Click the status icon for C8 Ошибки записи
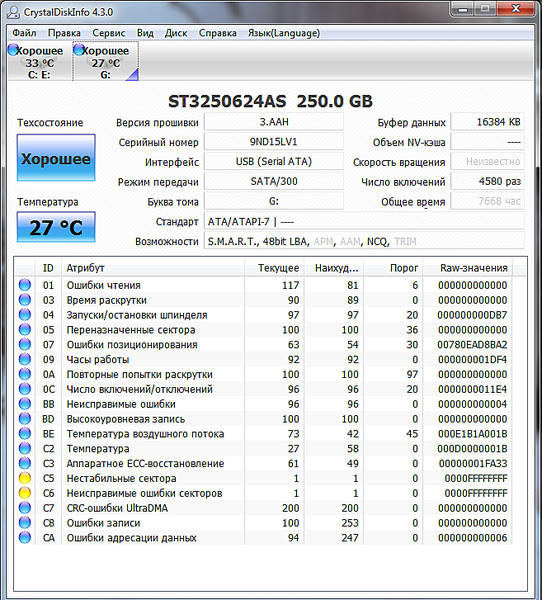This screenshot has height=600, width=542. point(25,523)
